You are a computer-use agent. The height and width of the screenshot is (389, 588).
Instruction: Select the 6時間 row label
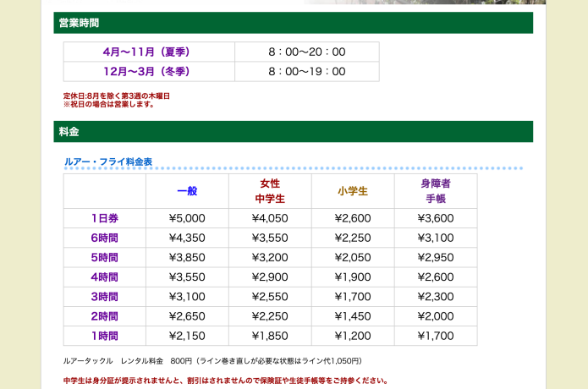coord(105,238)
